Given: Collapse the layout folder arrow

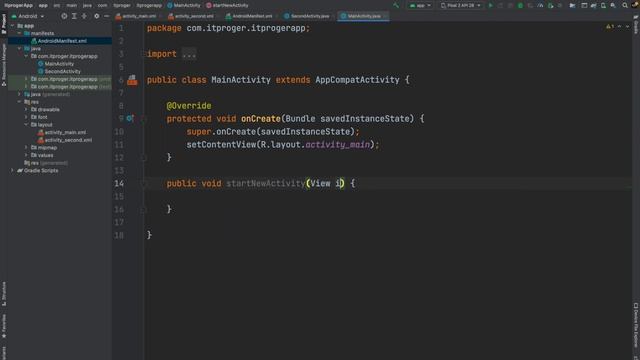Looking at the screenshot, I should [x=27, y=124].
